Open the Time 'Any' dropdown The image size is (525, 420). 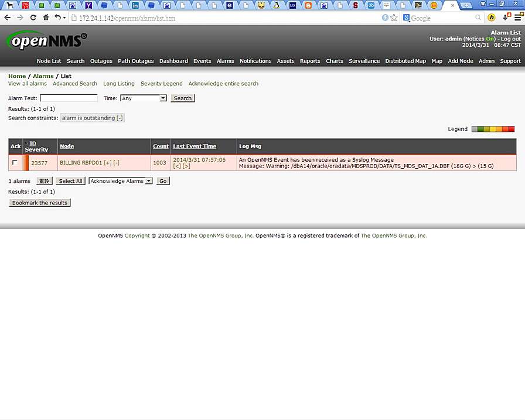(144, 98)
